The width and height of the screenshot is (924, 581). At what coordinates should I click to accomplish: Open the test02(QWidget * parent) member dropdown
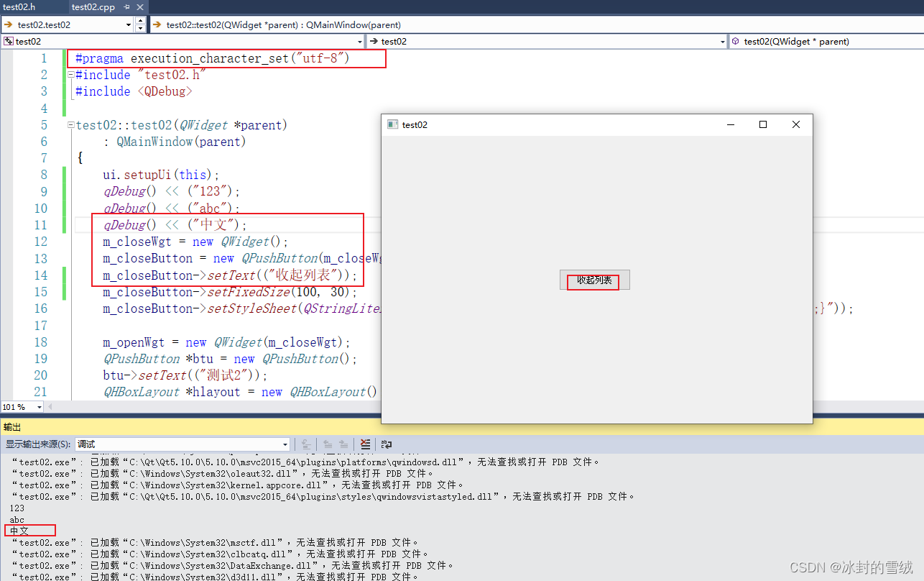tap(827, 42)
